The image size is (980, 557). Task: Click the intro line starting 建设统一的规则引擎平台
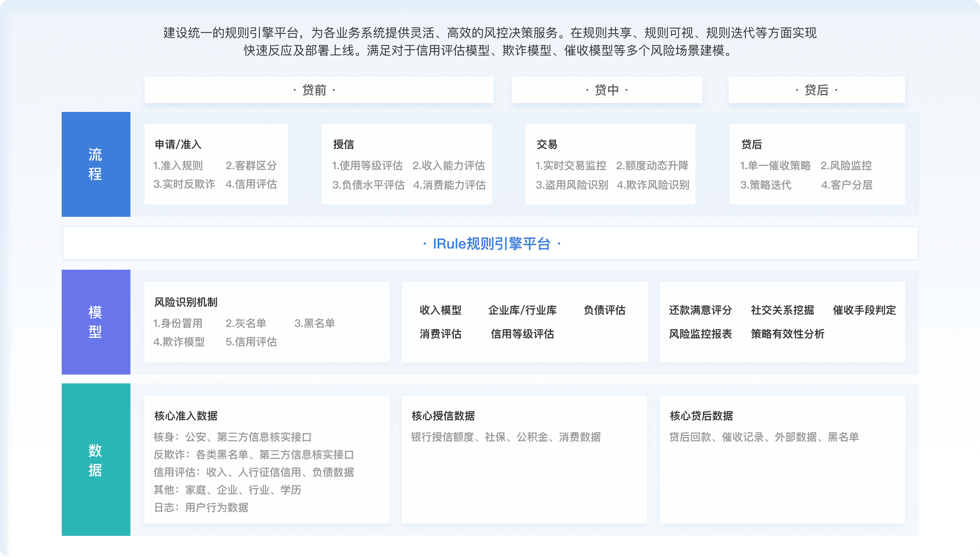[490, 33]
